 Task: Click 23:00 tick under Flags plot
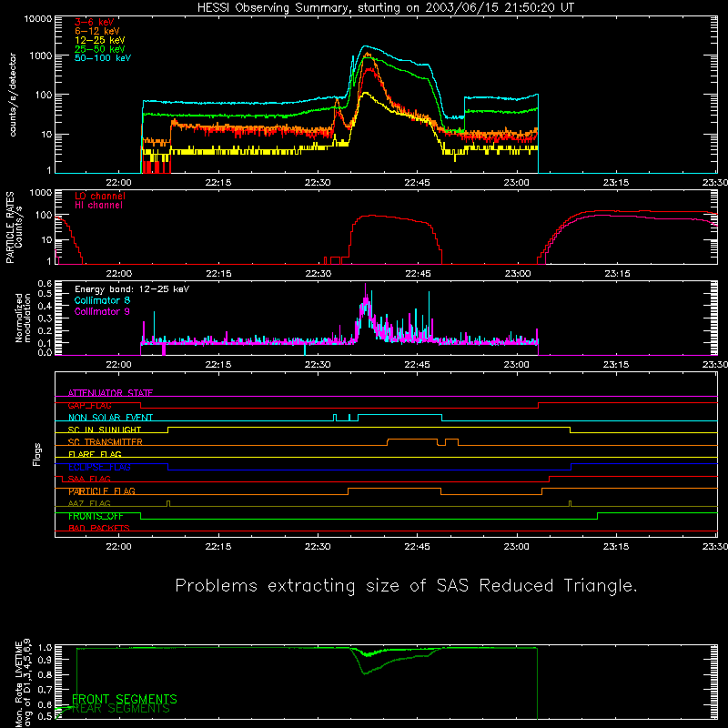[516, 547]
